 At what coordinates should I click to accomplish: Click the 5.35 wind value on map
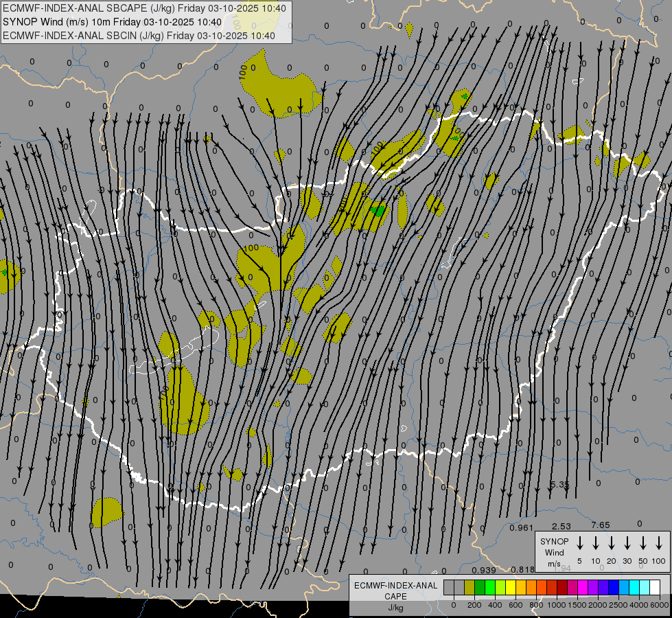point(559,485)
